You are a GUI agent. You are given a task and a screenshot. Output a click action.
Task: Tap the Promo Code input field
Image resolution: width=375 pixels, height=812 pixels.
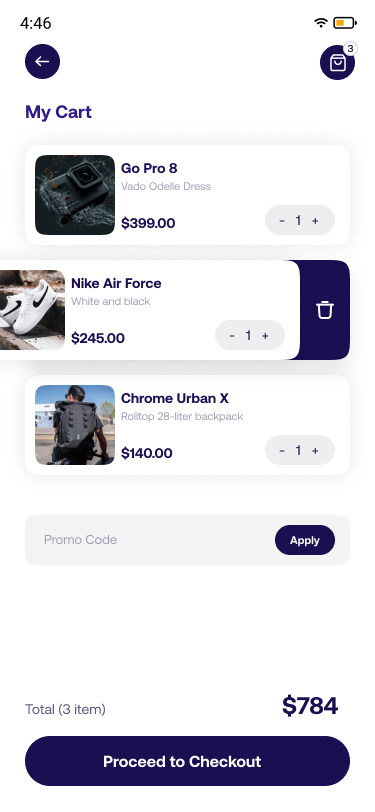150,540
